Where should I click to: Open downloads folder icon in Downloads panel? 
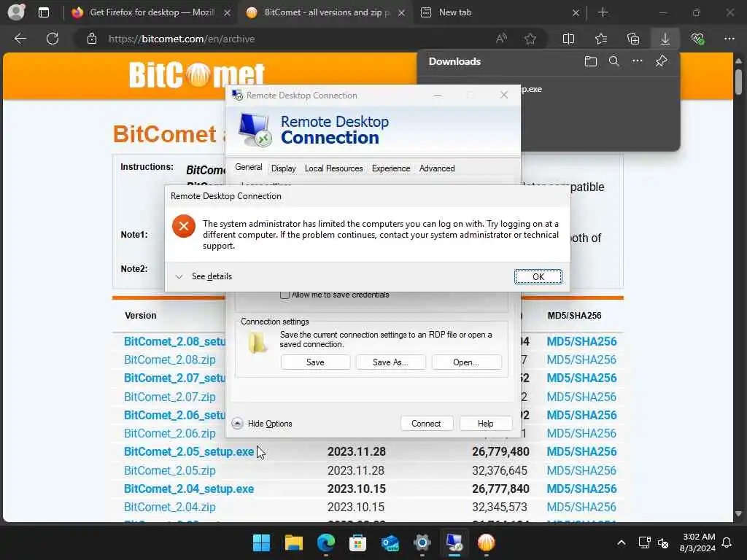click(591, 61)
